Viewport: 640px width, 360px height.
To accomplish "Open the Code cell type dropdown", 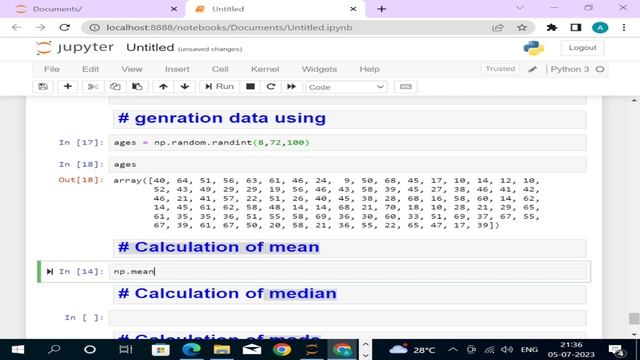I will [346, 87].
